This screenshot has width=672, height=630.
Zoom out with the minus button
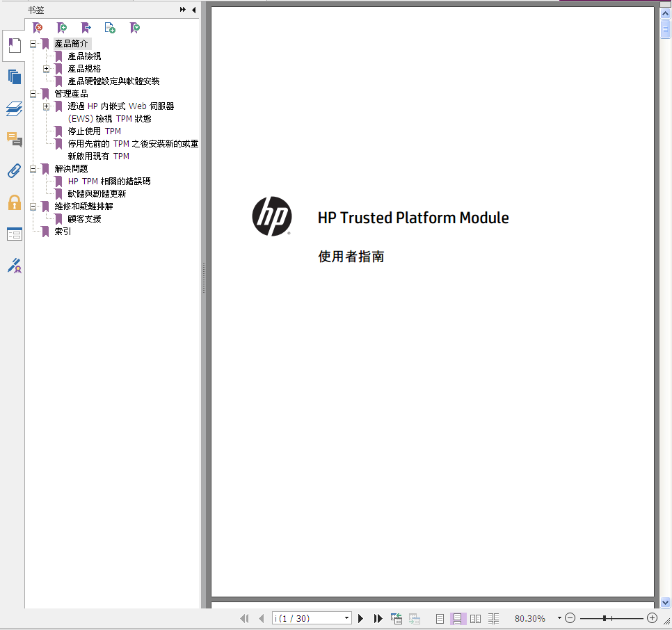coord(570,618)
